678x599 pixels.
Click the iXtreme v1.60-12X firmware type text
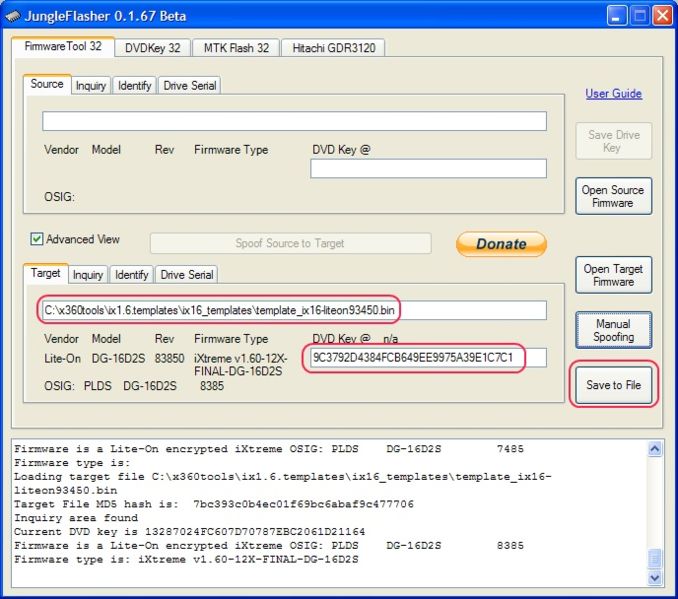240,365
